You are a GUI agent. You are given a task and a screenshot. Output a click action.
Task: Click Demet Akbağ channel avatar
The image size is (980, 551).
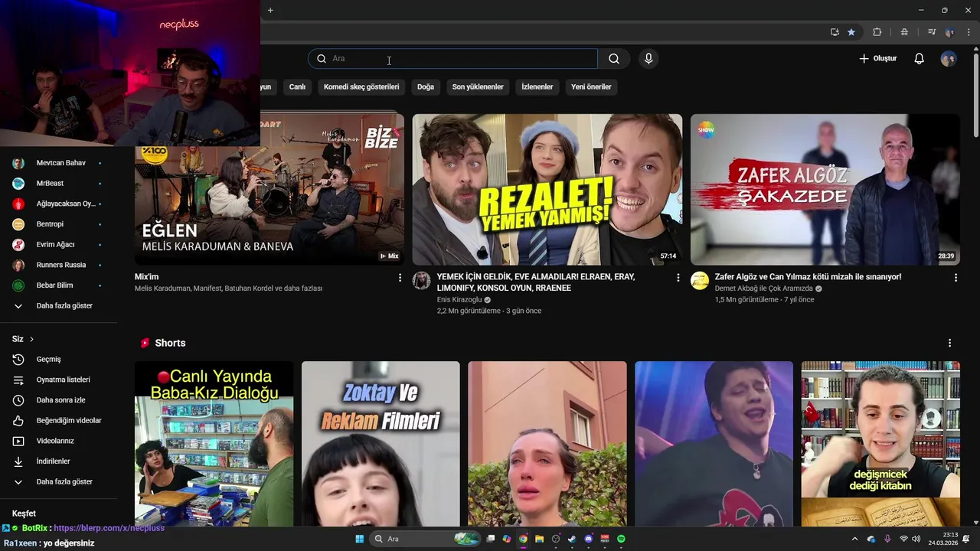pyautogui.click(x=700, y=280)
